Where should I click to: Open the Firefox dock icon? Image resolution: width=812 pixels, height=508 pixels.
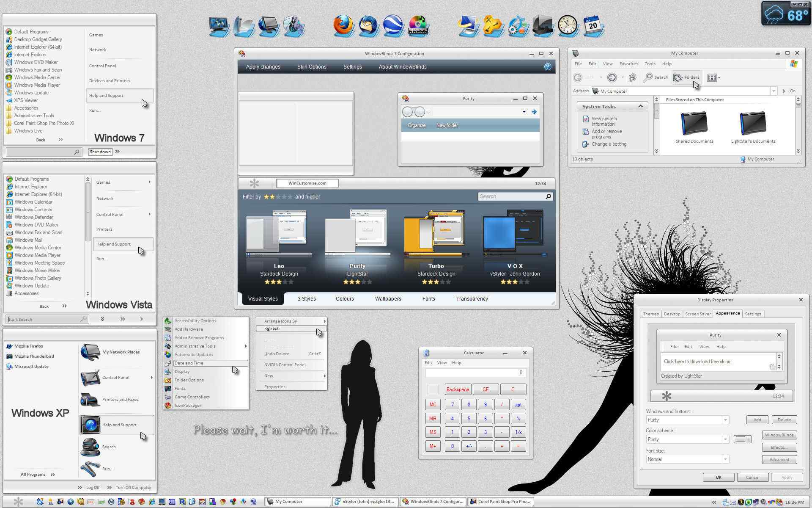[343, 25]
